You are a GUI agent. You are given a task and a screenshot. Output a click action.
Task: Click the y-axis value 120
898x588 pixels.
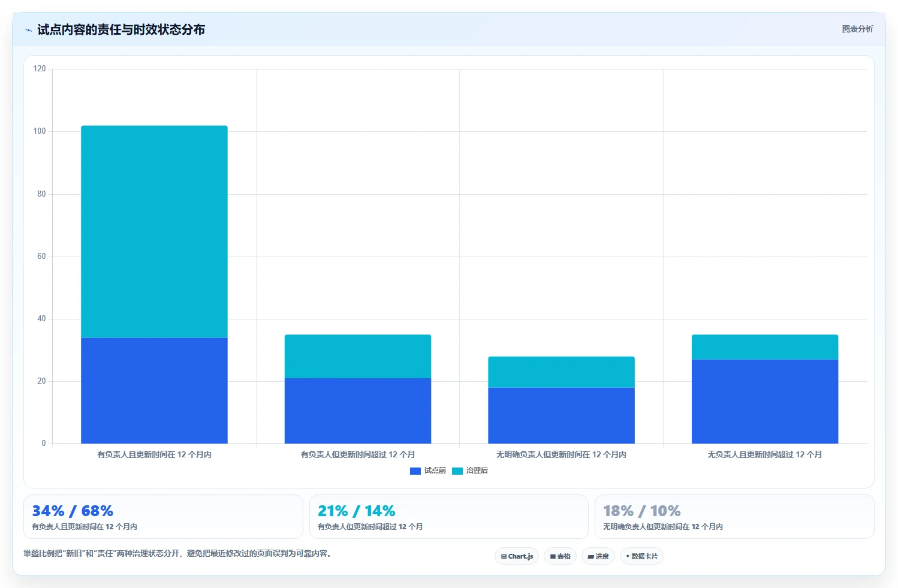[x=40, y=69]
